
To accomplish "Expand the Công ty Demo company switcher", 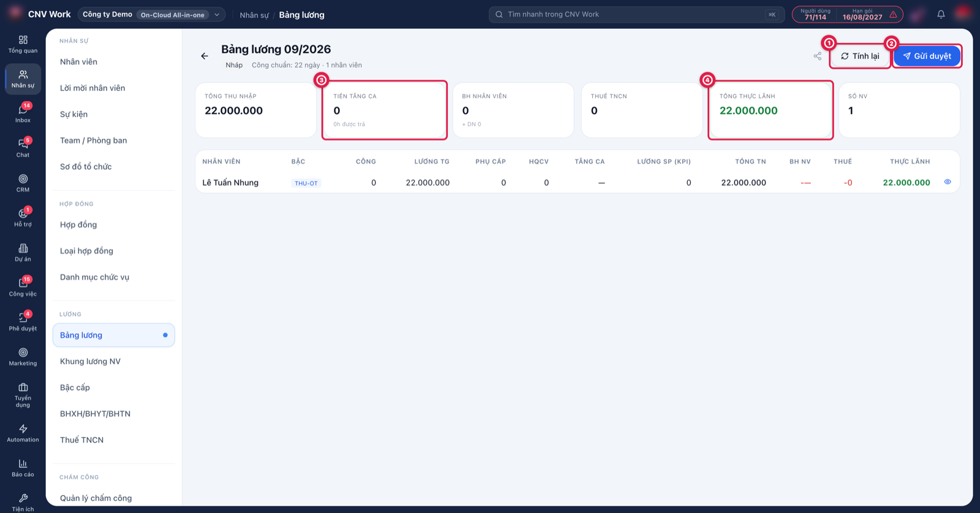I will [151, 14].
